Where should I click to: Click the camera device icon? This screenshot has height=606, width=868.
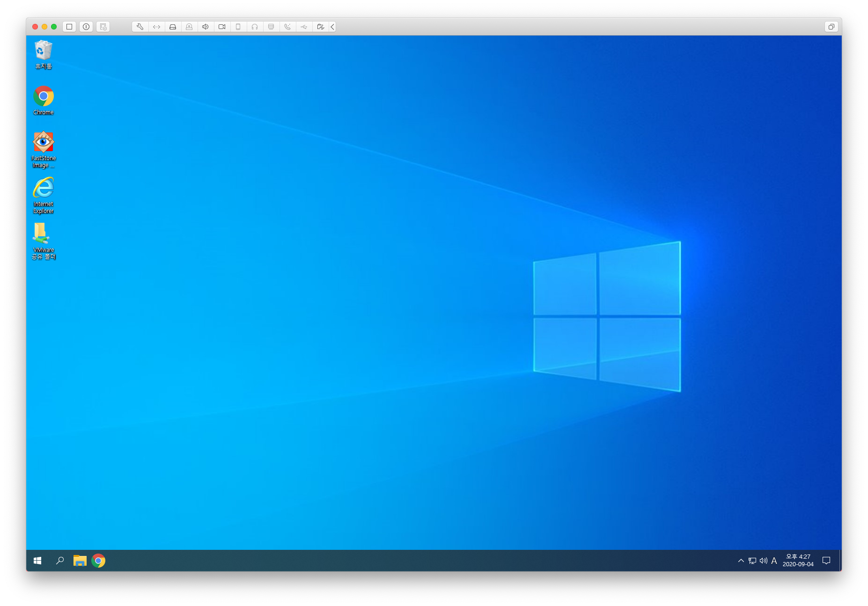pos(222,27)
